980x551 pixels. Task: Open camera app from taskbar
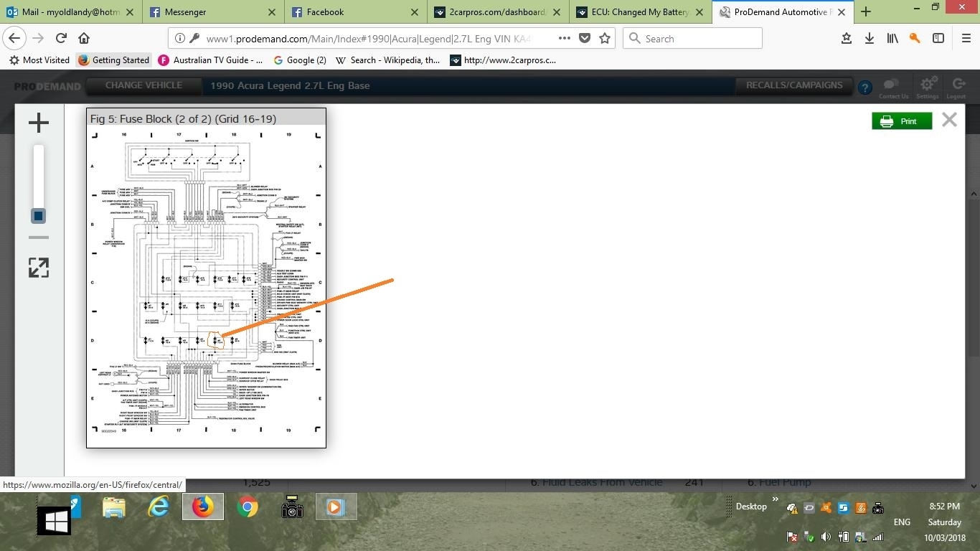coord(292,508)
